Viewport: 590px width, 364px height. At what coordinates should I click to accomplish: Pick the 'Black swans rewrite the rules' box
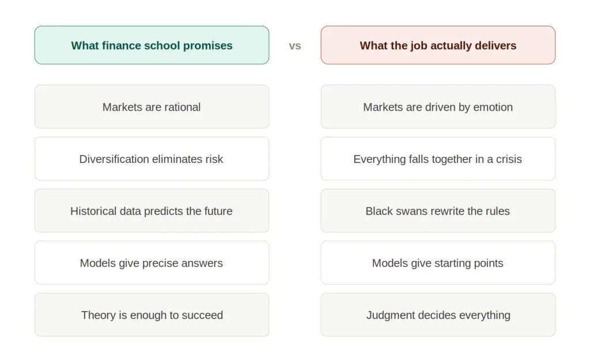pyautogui.click(x=438, y=211)
